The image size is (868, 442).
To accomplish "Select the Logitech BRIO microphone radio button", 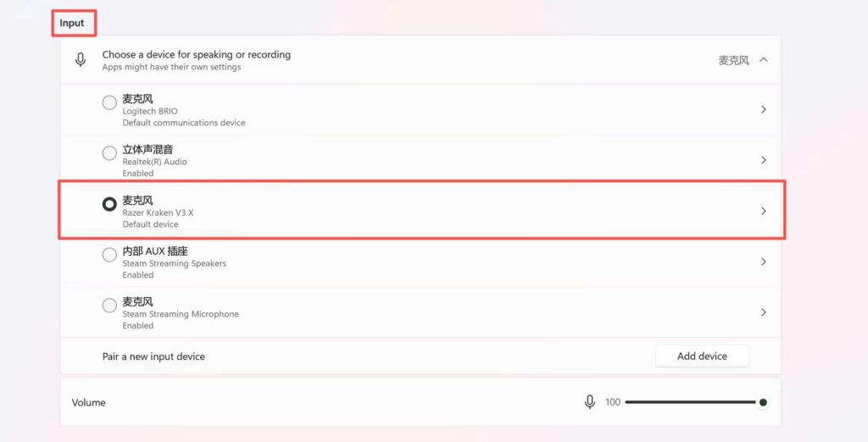I will point(109,102).
